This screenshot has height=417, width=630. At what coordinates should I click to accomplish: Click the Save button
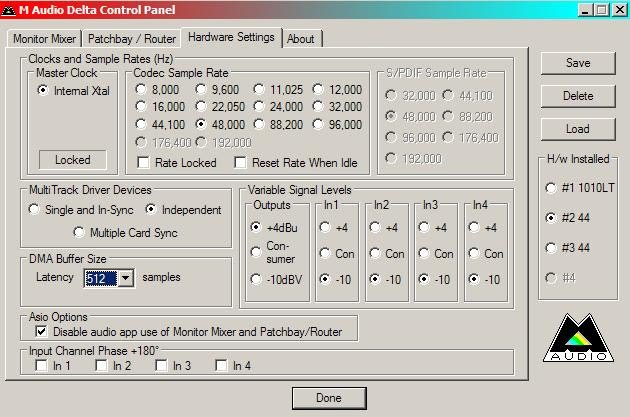pos(578,63)
